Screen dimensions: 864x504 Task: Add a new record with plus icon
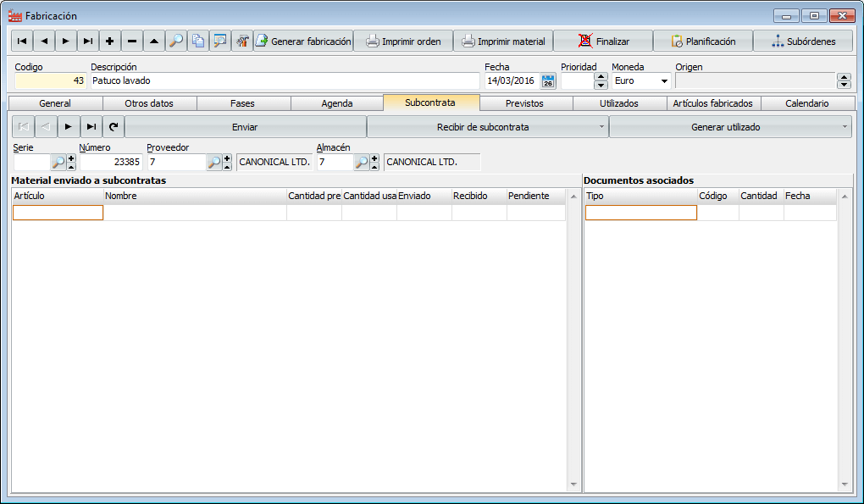click(x=110, y=42)
